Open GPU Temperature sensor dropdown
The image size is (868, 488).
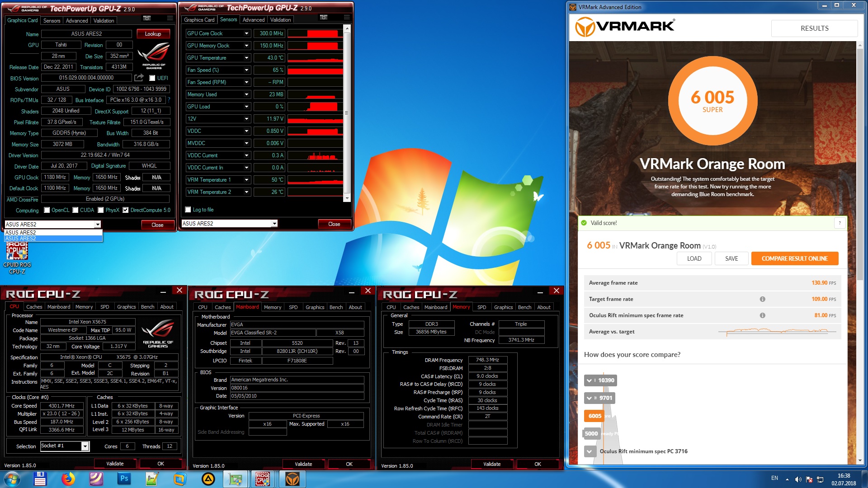point(246,58)
